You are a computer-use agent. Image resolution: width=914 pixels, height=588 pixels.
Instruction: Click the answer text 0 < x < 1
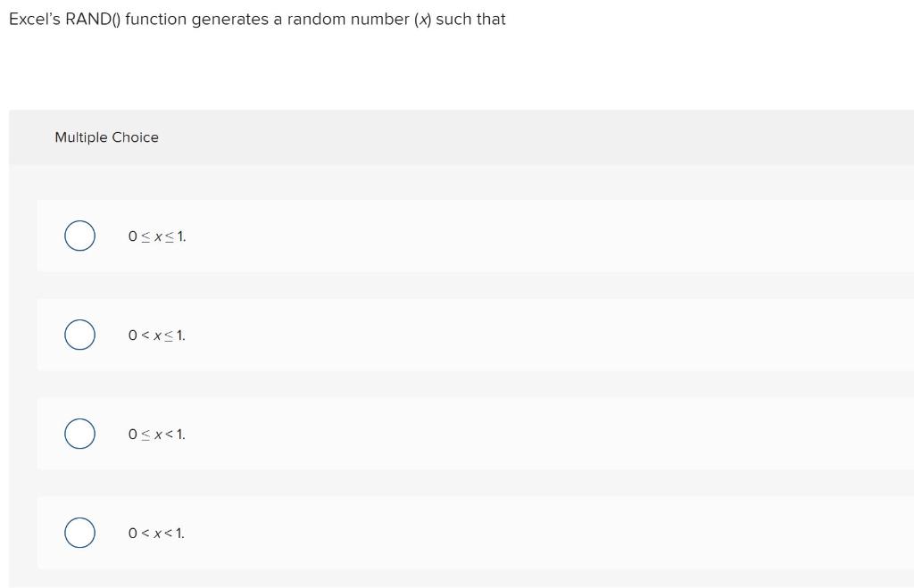click(156, 533)
